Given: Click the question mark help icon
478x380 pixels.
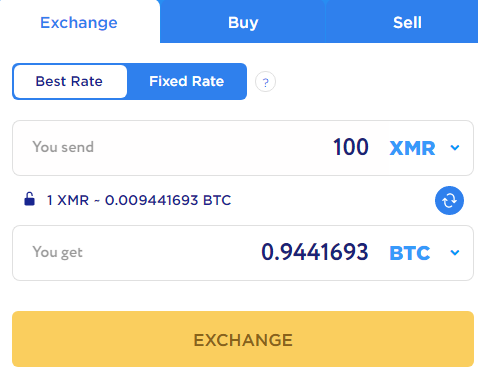Looking at the screenshot, I should [265, 82].
